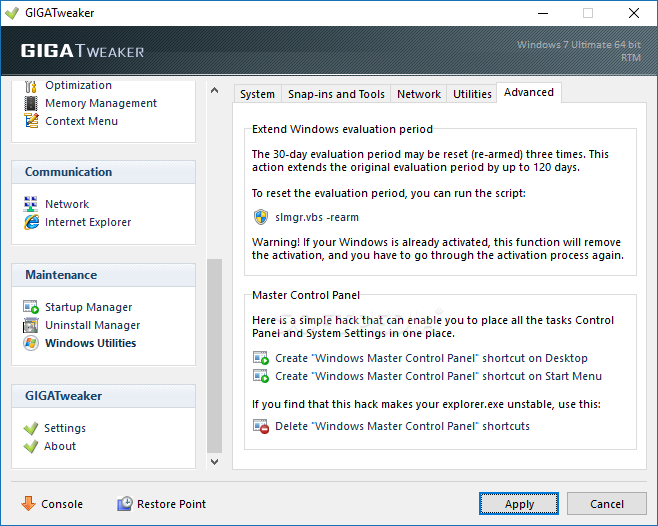Image resolution: width=658 pixels, height=526 pixels.
Task: Open Context Menu tweaks
Action: pos(81,121)
